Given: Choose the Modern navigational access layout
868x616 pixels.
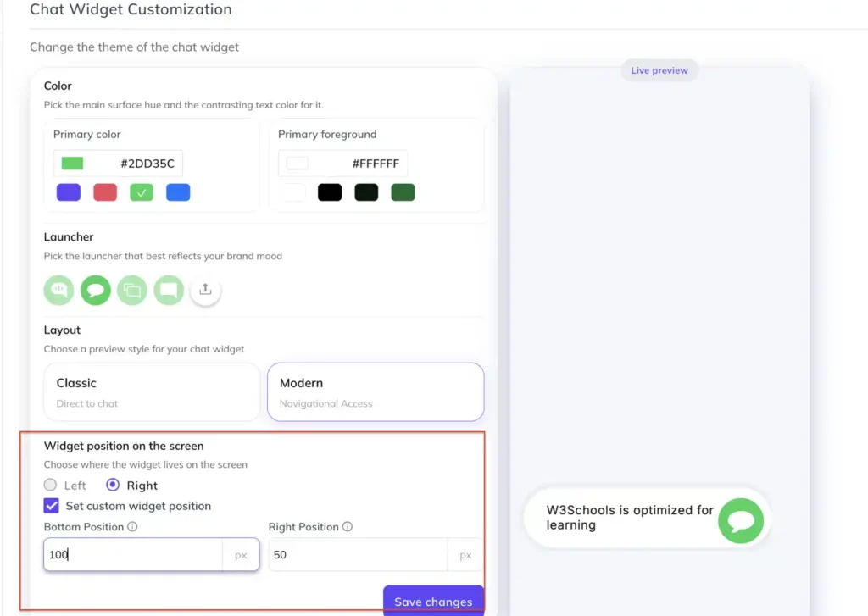Looking at the screenshot, I should [x=376, y=391].
